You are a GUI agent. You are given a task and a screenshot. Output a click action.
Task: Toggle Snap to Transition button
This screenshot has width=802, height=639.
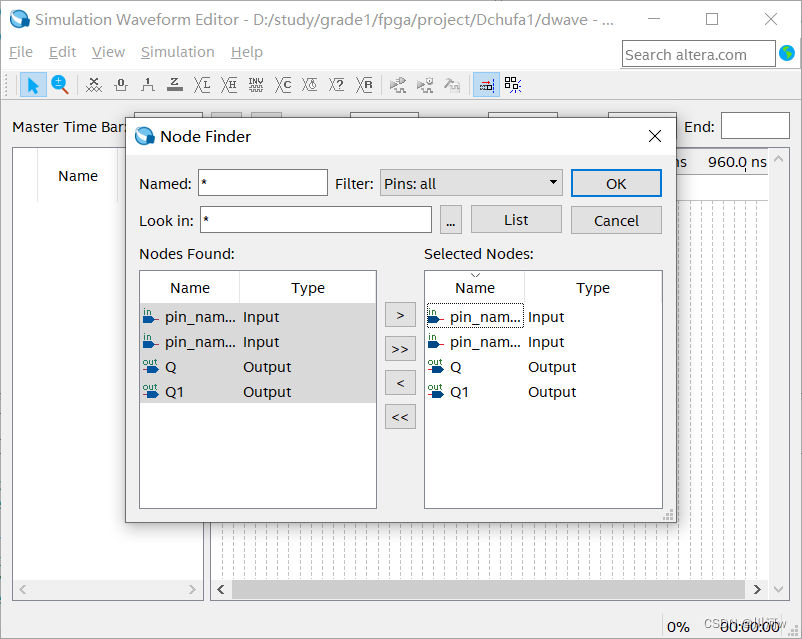513,85
